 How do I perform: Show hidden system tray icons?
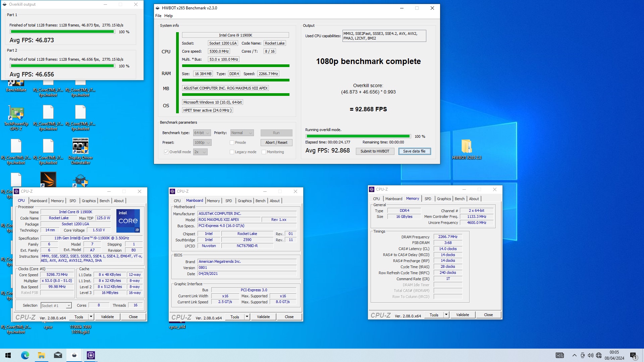coord(575,355)
